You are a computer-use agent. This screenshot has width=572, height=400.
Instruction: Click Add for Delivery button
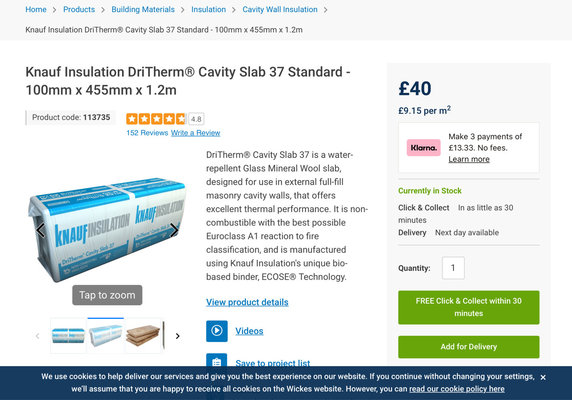(x=469, y=347)
